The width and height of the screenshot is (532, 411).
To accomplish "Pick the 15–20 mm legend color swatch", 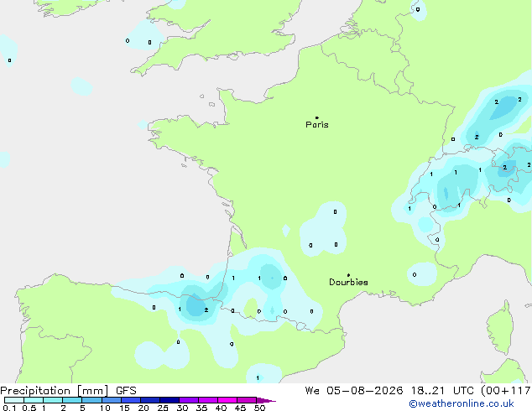I will click(130, 400).
